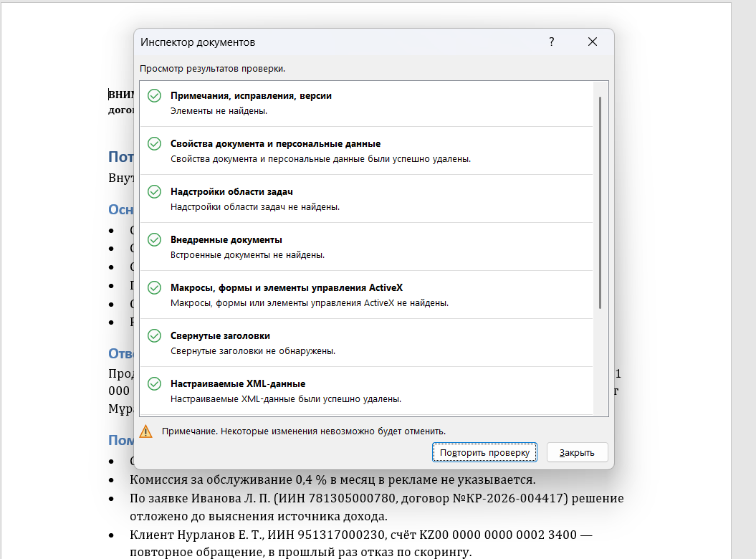Click the Инспектор документов dialog title

(x=198, y=42)
